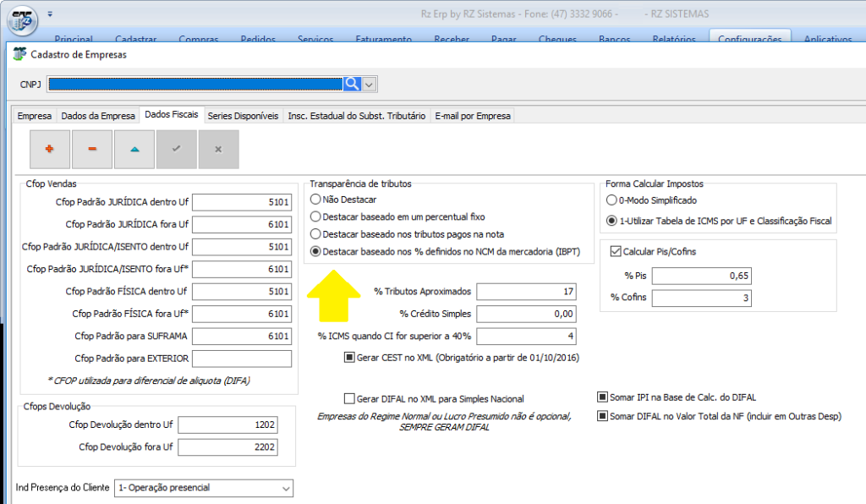Click the checkmark confirm icon
This screenshot has height=504, width=866.
[176, 149]
